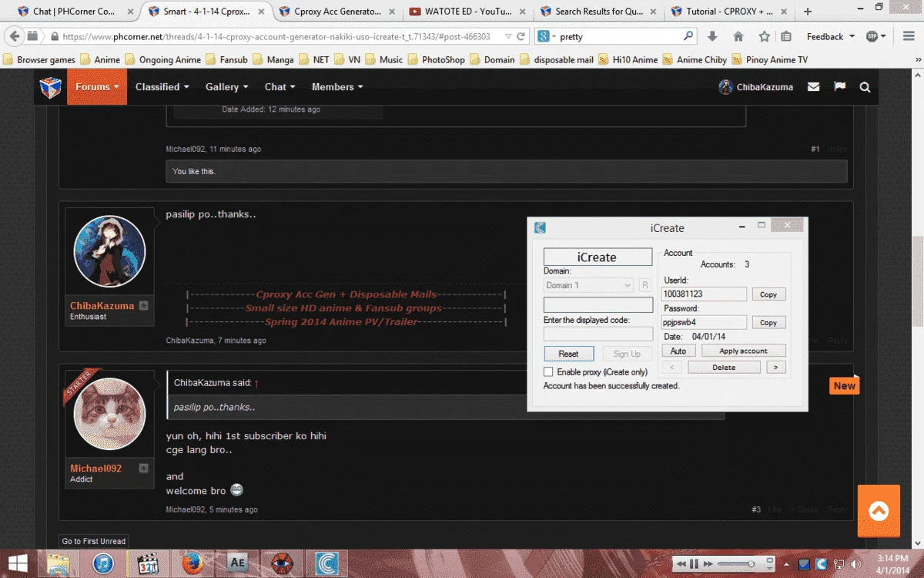924x578 pixels.
Task: Open the Firefox downloads arrow icon
Action: [712, 36]
